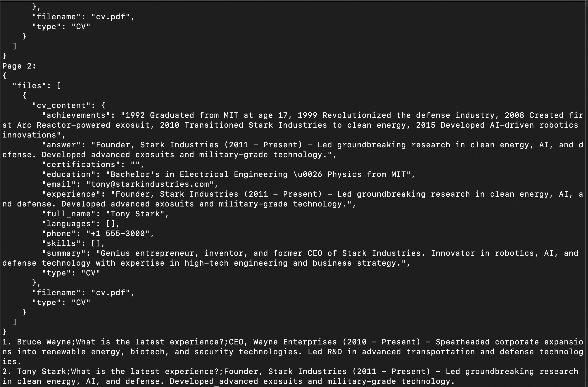Viewport: 588px width, 387px height.
Task: Click the "files" key after Page 2
Action: pyautogui.click(x=27, y=86)
